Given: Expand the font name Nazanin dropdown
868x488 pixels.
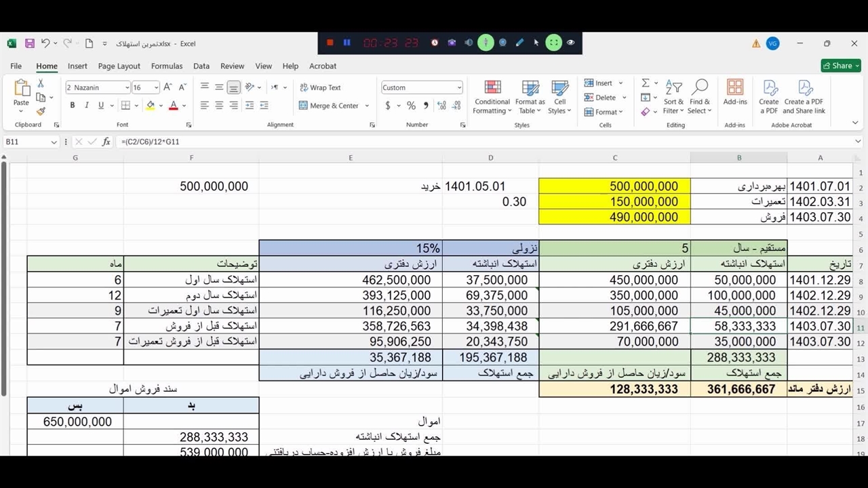Looking at the screenshot, I should coord(127,88).
